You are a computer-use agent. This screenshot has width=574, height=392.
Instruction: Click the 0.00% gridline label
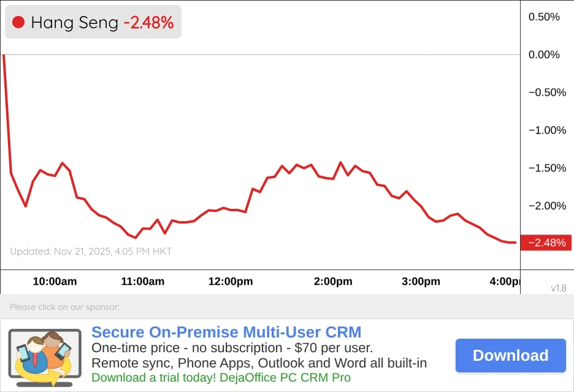pyautogui.click(x=545, y=55)
